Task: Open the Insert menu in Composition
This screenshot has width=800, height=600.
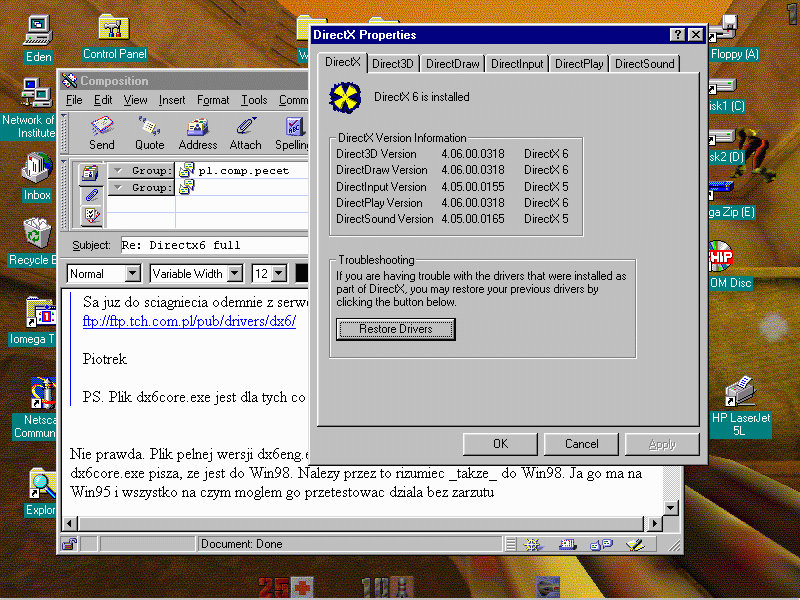Action: pyautogui.click(x=172, y=100)
